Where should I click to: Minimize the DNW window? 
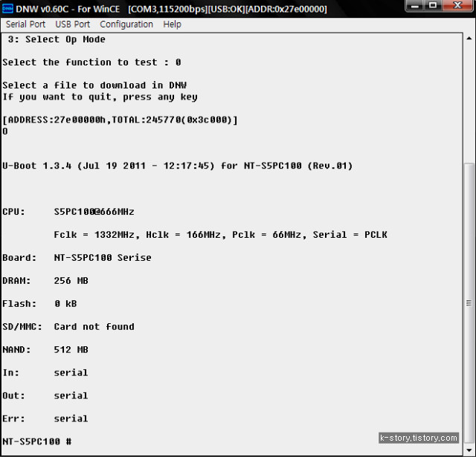pyautogui.click(x=415, y=6)
